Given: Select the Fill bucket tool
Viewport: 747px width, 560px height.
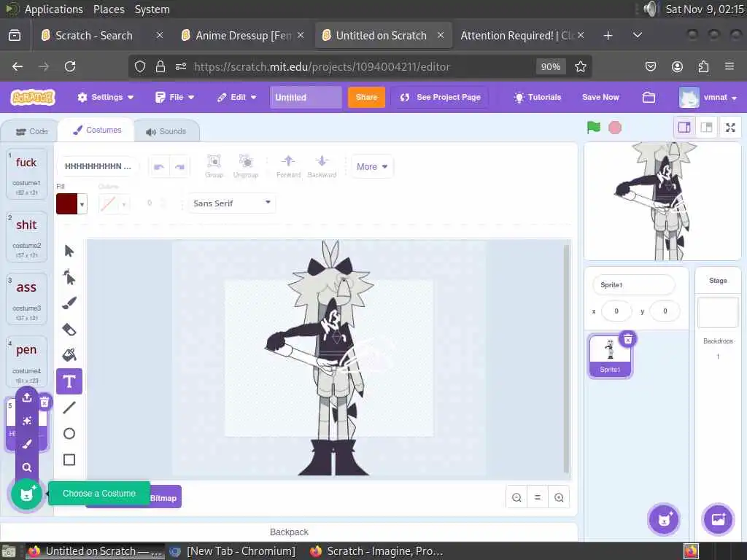Looking at the screenshot, I should (x=69, y=355).
